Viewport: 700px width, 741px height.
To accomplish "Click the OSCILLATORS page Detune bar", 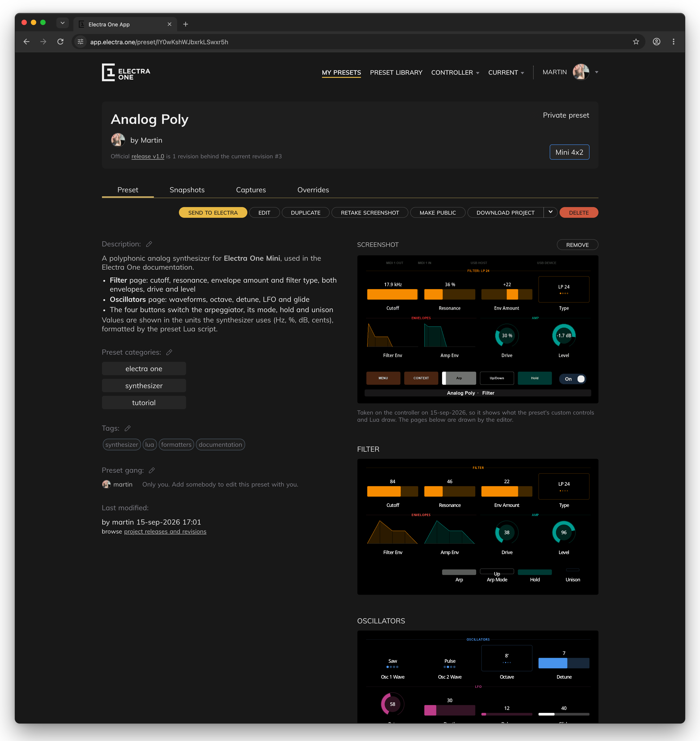I will click(x=564, y=663).
